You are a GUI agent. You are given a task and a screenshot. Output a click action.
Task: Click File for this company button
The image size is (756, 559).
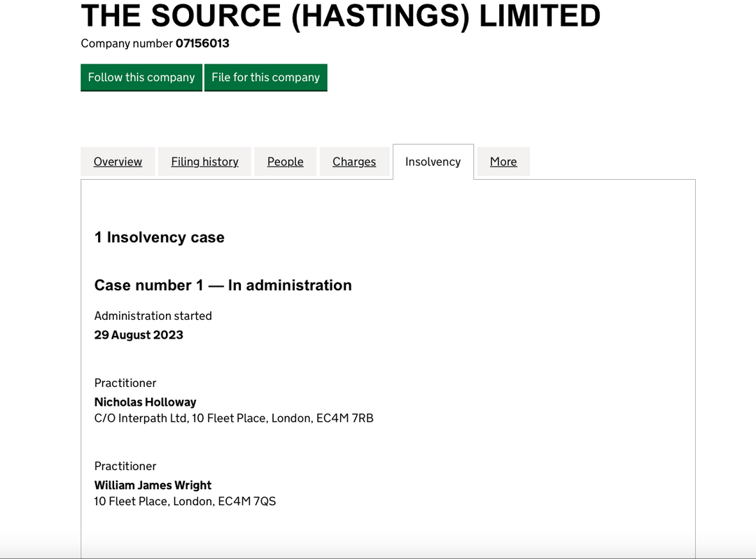tap(266, 78)
